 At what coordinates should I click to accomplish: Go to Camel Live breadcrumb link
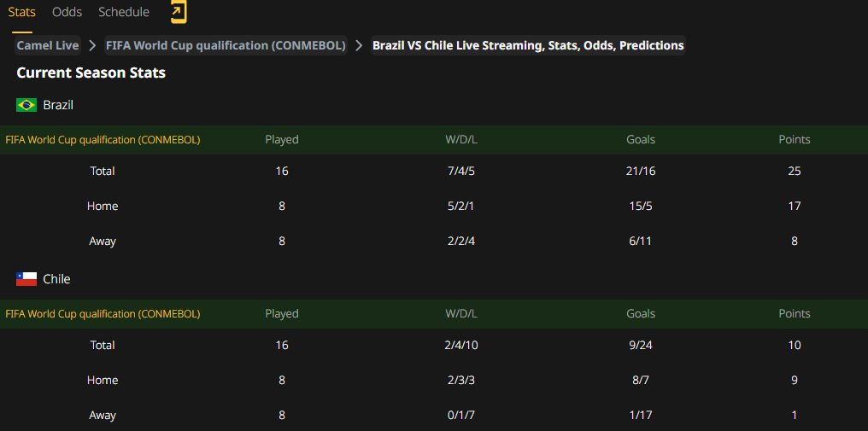pos(48,45)
